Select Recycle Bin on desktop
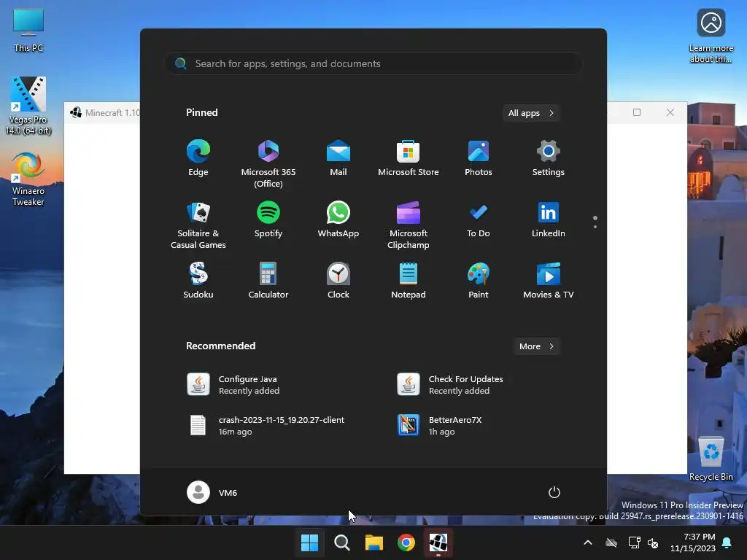Screen dimensions: 747x560 711,459
